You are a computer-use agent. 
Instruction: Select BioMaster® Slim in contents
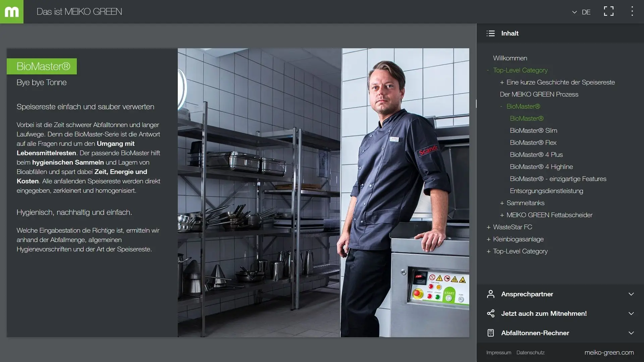click(x=533, y=131)
